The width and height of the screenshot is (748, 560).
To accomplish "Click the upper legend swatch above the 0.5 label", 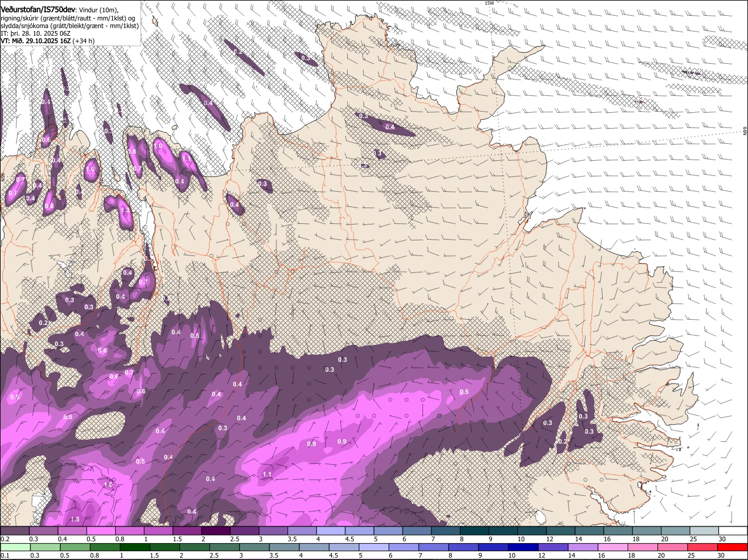I will click(101, 531).
